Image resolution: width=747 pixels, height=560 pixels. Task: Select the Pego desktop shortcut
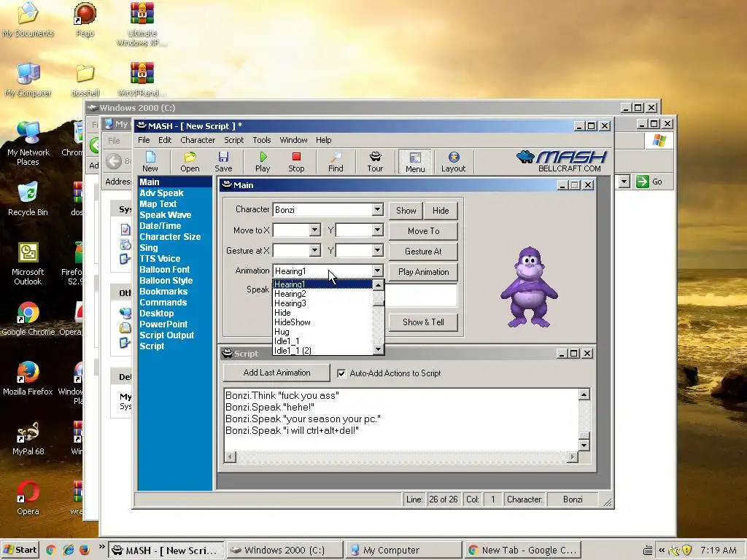85,20
